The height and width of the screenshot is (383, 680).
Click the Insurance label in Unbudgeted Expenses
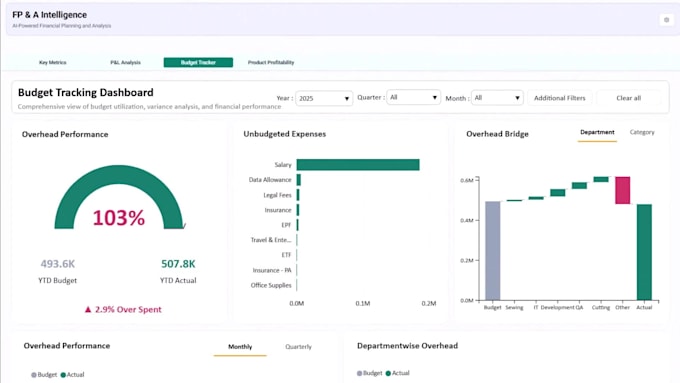click(278, 210)
